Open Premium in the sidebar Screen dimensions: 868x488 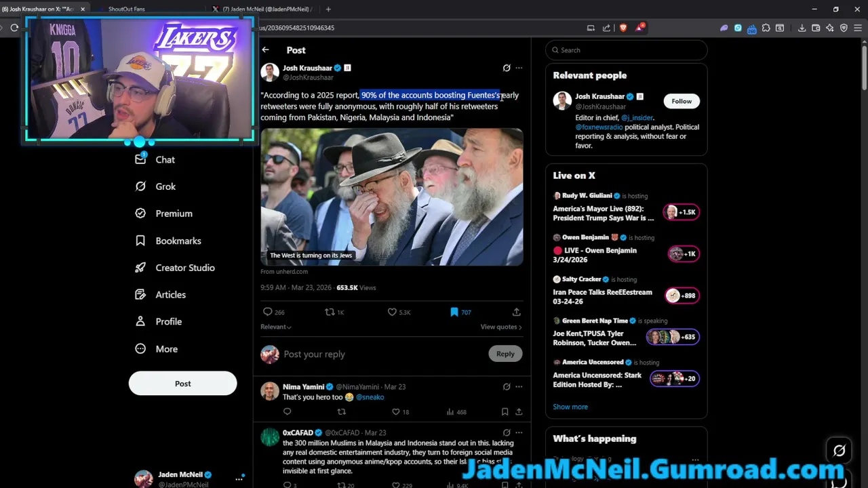click(x=164, y=213)
